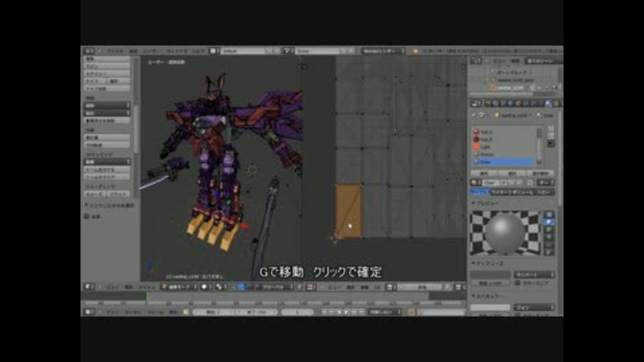Open the pivot point dropdown
This screenshot has width=644, height=362.
click(x=221, y=287)
